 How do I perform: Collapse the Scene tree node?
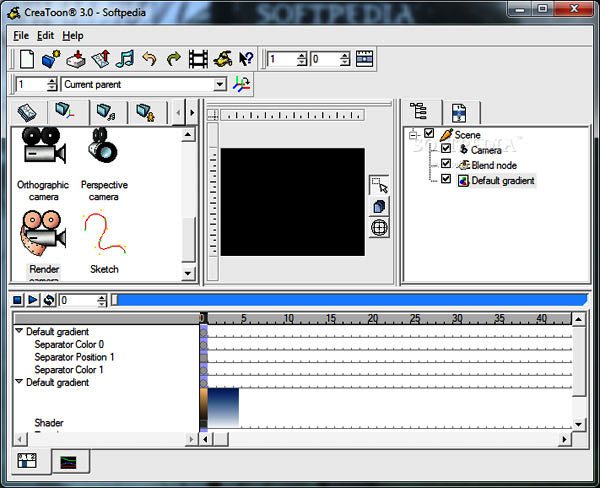tap(413, 135)
